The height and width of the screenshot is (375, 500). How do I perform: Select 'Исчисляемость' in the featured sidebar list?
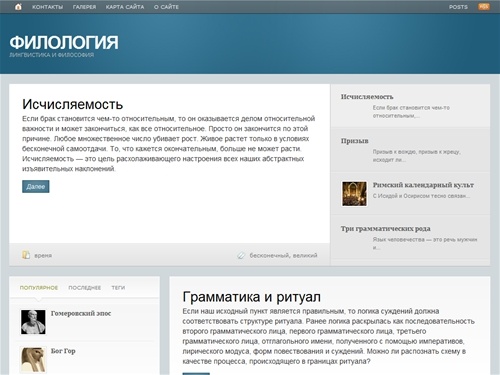(367, 97)
